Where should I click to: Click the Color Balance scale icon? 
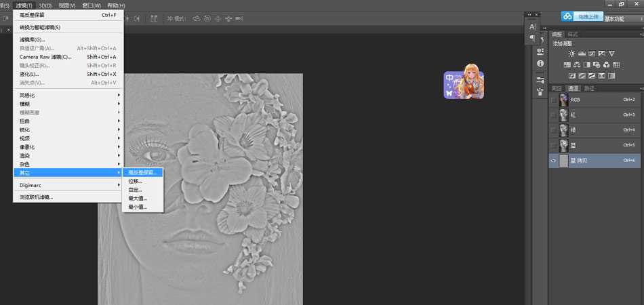point(577,65)
